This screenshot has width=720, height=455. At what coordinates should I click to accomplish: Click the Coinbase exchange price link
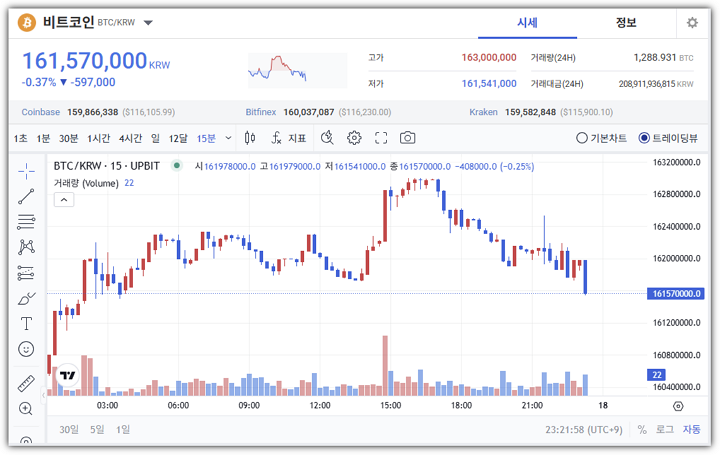click(x=98, y=112)
